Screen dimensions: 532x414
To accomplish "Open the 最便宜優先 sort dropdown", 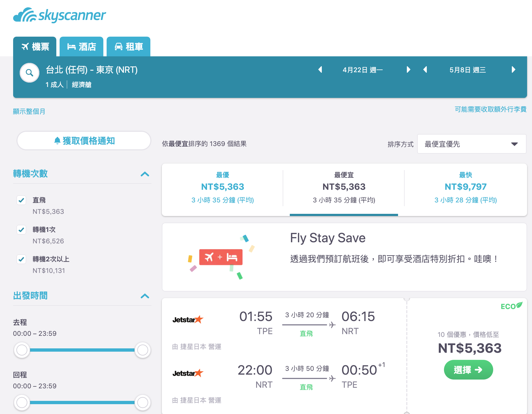I will [472, 144].
